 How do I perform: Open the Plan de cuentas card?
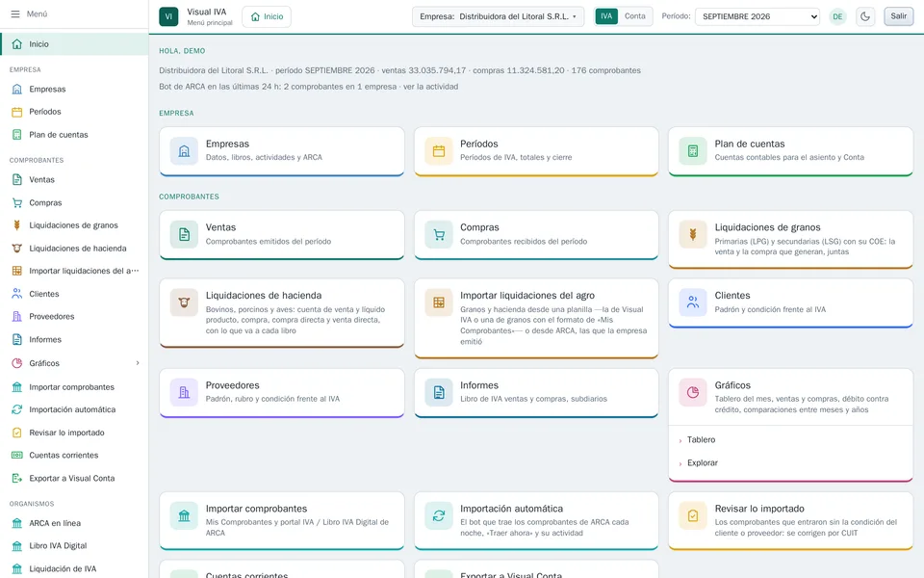[x=791, y=151]
